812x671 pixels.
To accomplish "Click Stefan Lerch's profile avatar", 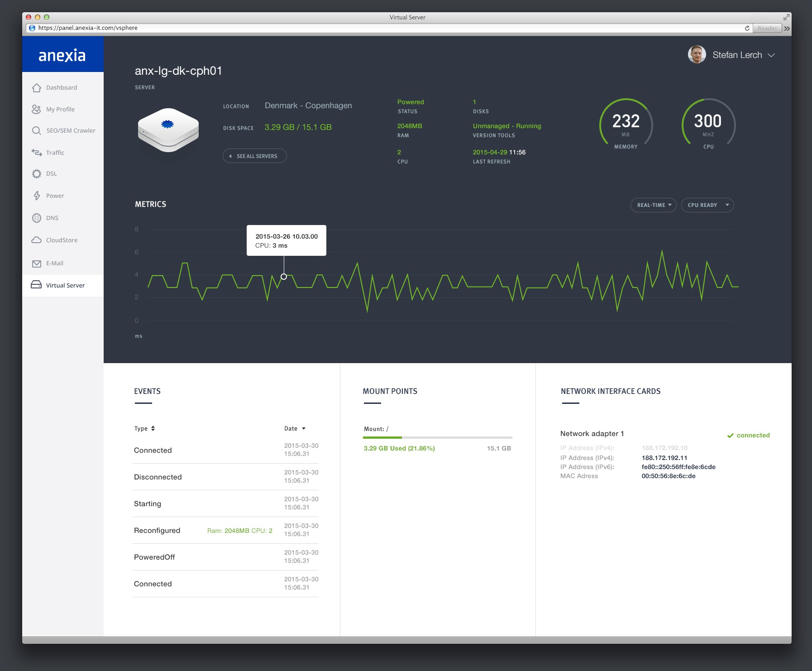I will tap(697, 54).
